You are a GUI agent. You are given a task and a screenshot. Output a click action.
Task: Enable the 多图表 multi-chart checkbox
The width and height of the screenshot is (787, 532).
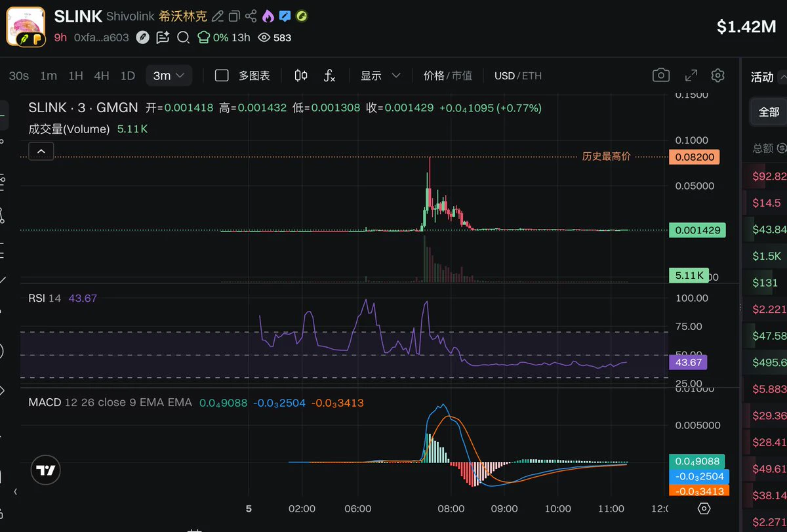(222, 75)
